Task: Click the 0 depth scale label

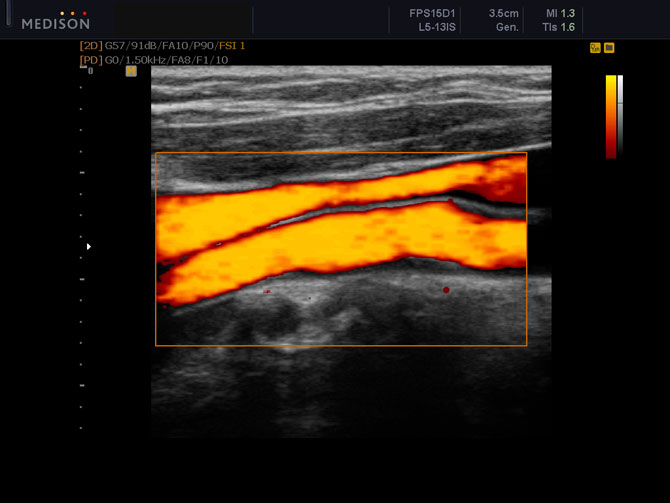Action: point(91,71)
